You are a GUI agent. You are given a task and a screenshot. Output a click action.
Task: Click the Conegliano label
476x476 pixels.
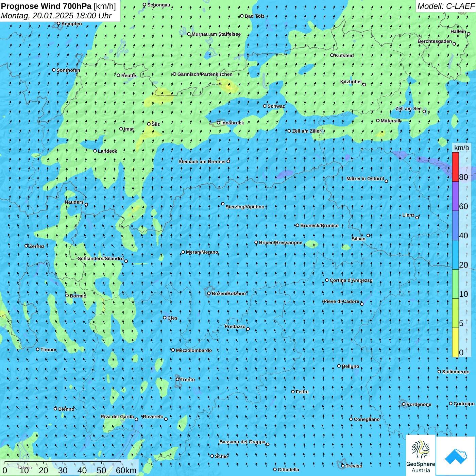pyautogui.click(x=367, y=419)
